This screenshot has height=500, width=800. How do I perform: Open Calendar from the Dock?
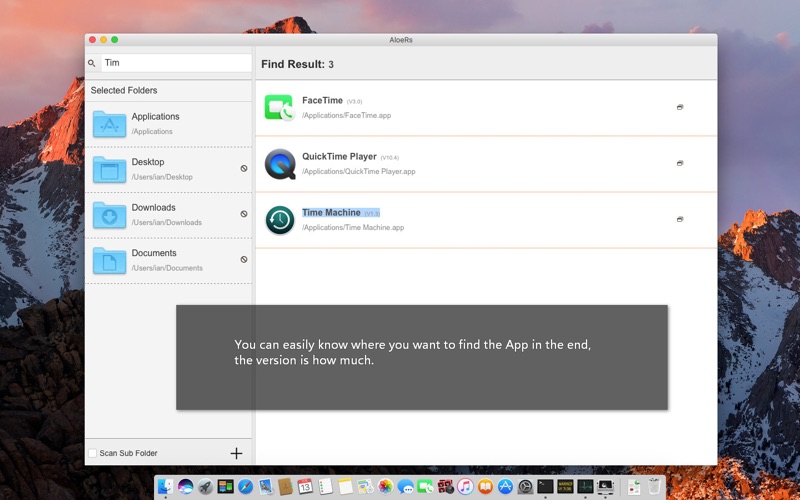click(305, 487)
